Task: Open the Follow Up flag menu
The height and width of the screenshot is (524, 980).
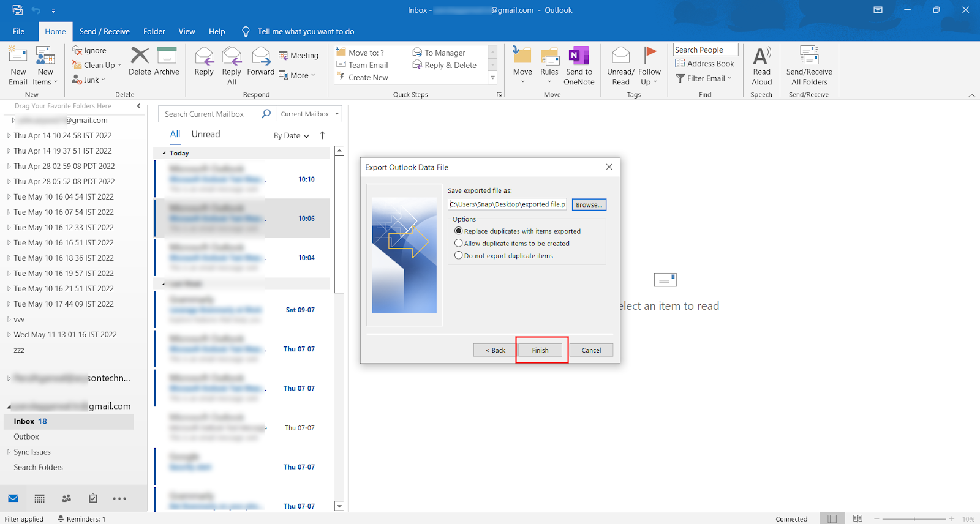Action: [x=649, y=66]
